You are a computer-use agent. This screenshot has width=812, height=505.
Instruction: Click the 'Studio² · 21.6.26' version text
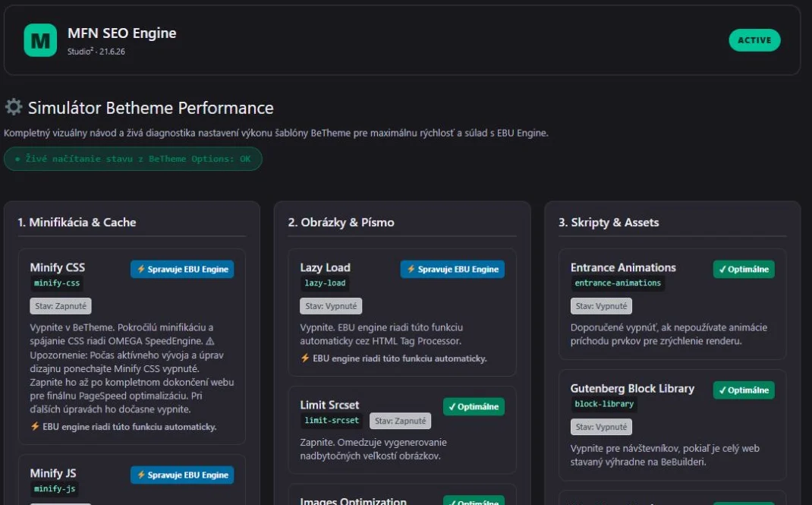coord(96,52)
